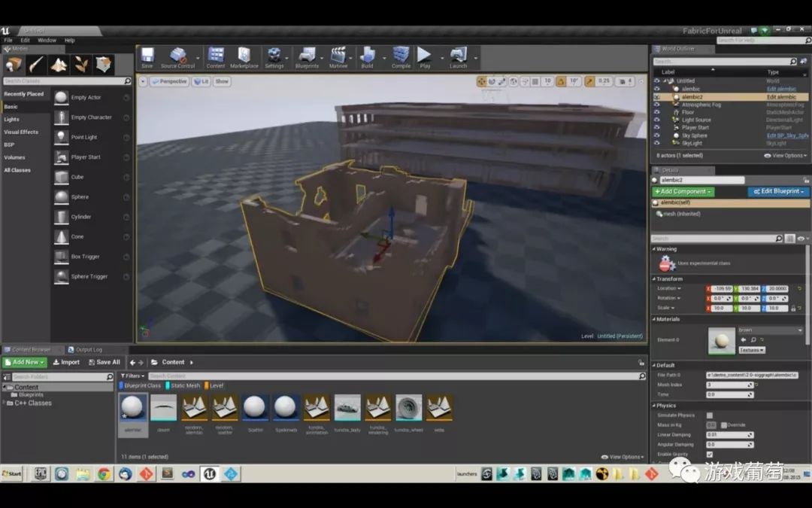Toggle the Enable Gravity checkbox
Image resolution: width=812 pixels, height=508 pixels.
[x=710, y=455]
